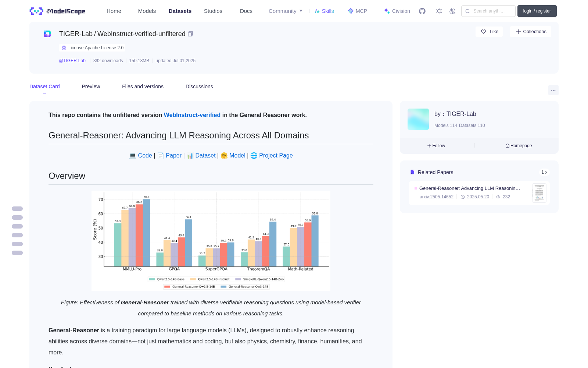Open the WebInstruct-verified link
Viewport: 588px width, 368px height.
[192, 115]
